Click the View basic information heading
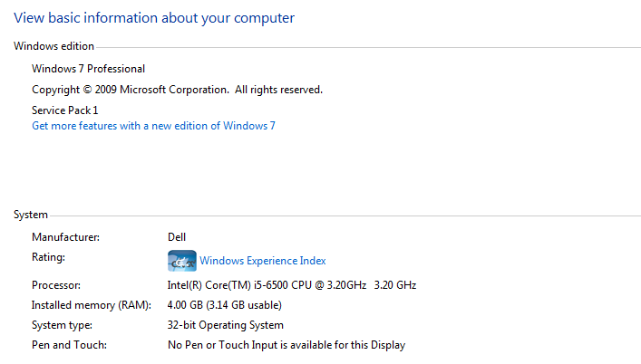 154,18
